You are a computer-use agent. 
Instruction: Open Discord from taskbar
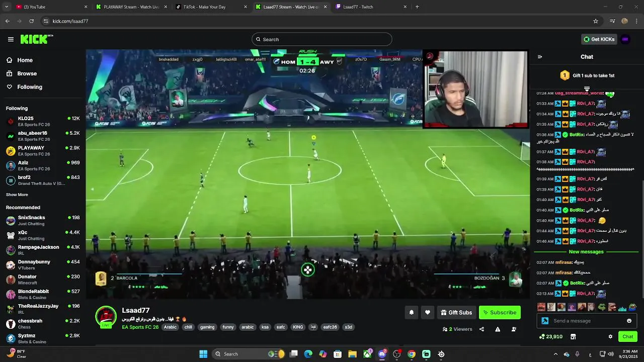pos(382,354)
